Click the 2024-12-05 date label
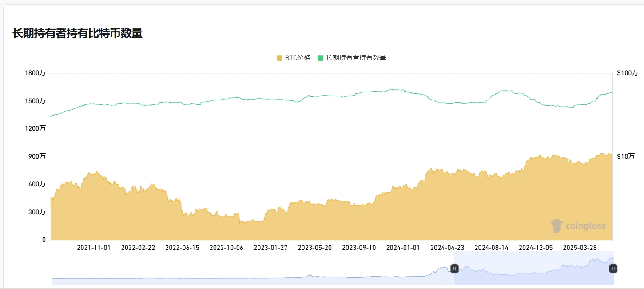This screenshot has width=644, height=289. pos(536,248)
